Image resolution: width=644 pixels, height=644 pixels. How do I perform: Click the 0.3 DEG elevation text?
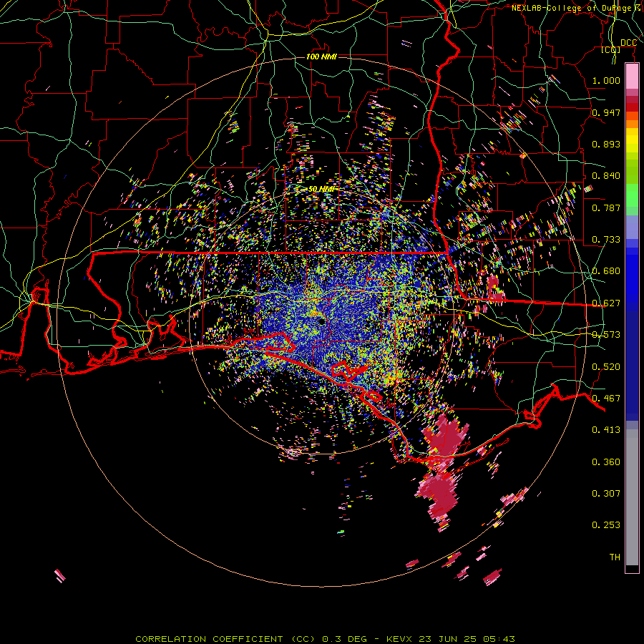coord(346,639)
